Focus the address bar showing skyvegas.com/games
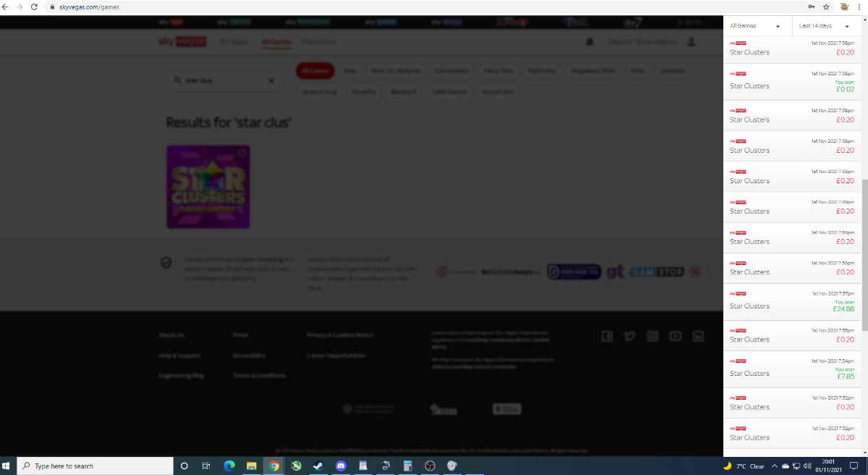The width and height of the screenshot is (868, 475). [427, 7]
